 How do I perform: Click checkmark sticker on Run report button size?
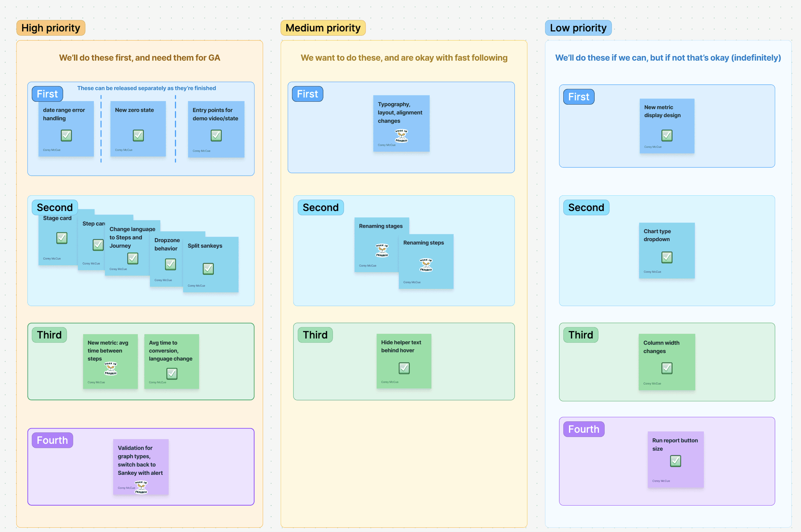click(675, 461)
